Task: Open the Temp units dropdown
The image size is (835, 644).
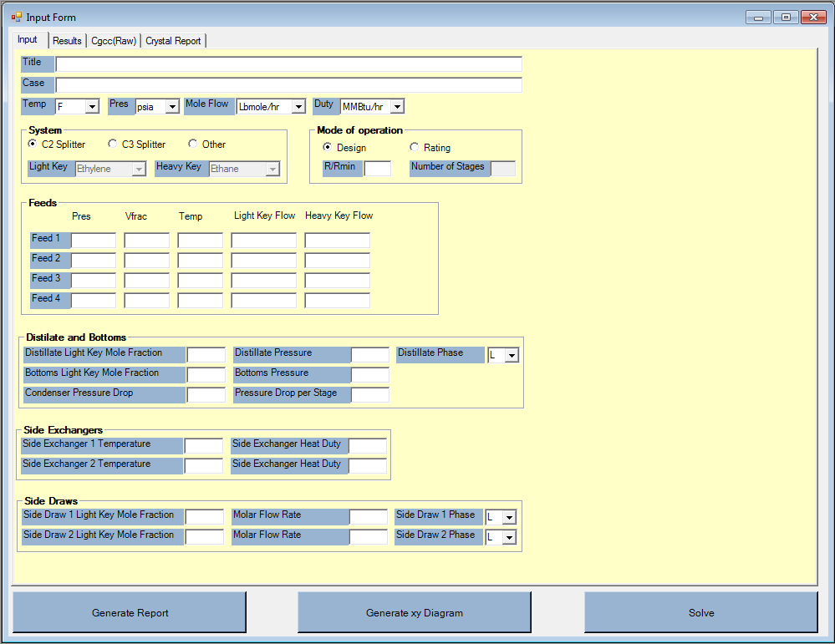Action: (91, 107)
